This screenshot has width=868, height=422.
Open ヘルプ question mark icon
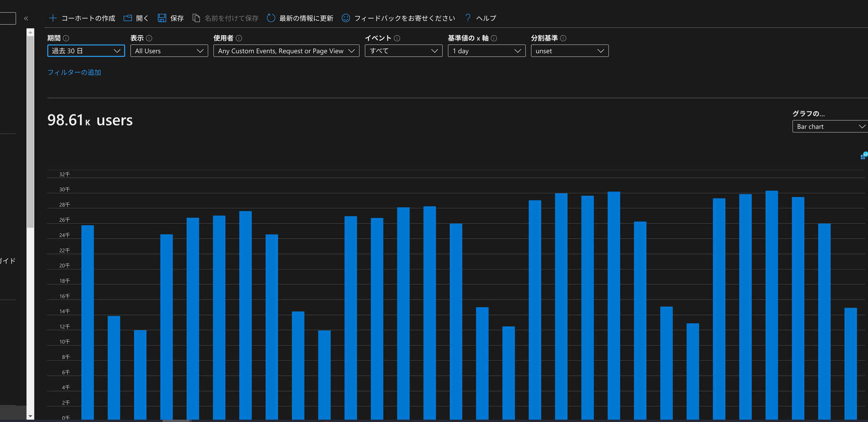[x=468, y=18]
